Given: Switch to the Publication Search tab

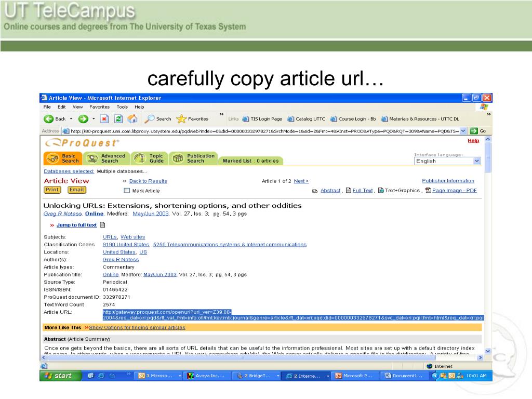Looking at the screenshot, I should point(193,158).
